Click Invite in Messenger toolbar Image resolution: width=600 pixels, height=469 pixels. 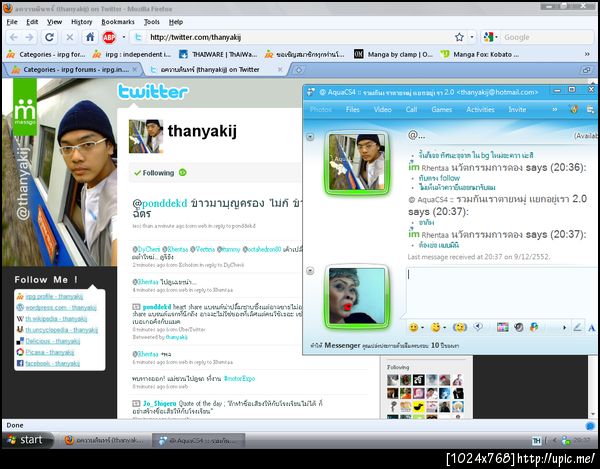[x=517, y=109]
